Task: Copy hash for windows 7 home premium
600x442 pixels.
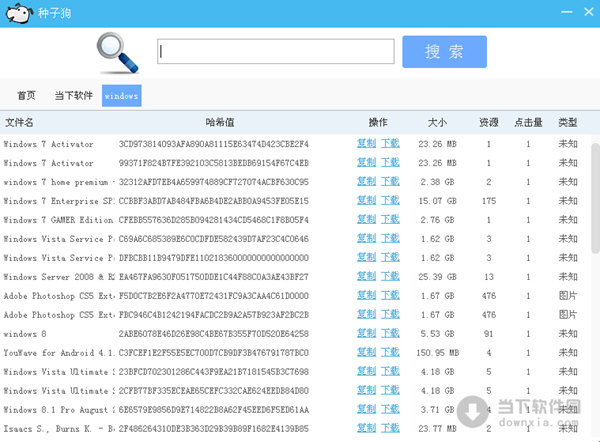Action: [367, 181]
